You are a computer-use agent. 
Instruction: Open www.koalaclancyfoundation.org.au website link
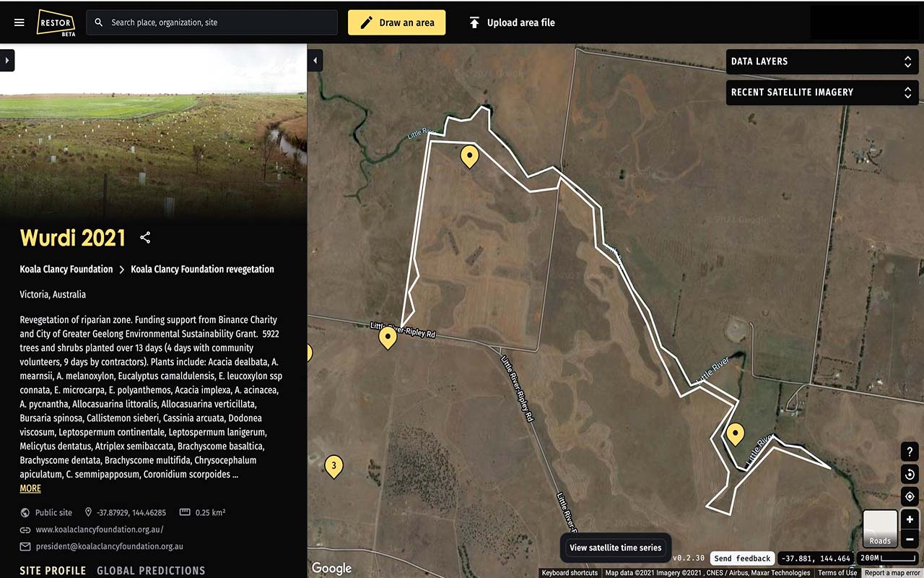(100, 530)
